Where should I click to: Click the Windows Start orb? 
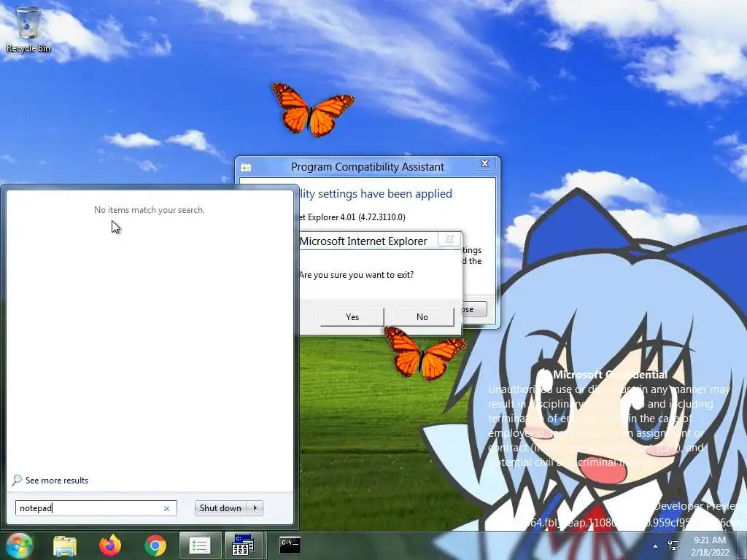pyautogui.click(x=20, y=545)
